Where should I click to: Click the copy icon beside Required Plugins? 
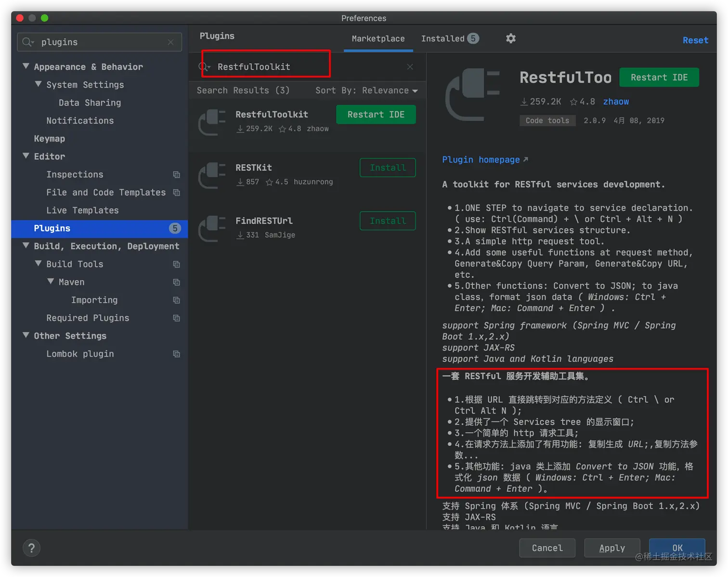pyautogui.click(x=177, y=318)
